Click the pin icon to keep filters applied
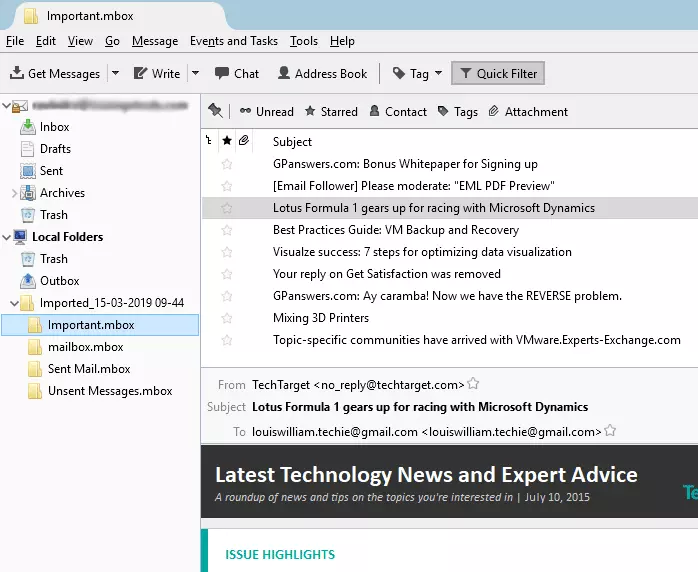 click(215, 111)
